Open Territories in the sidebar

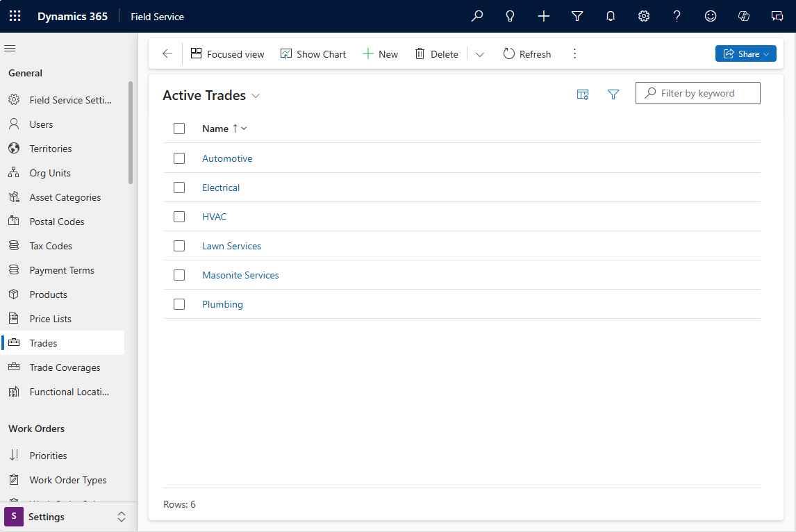(63, 149)
